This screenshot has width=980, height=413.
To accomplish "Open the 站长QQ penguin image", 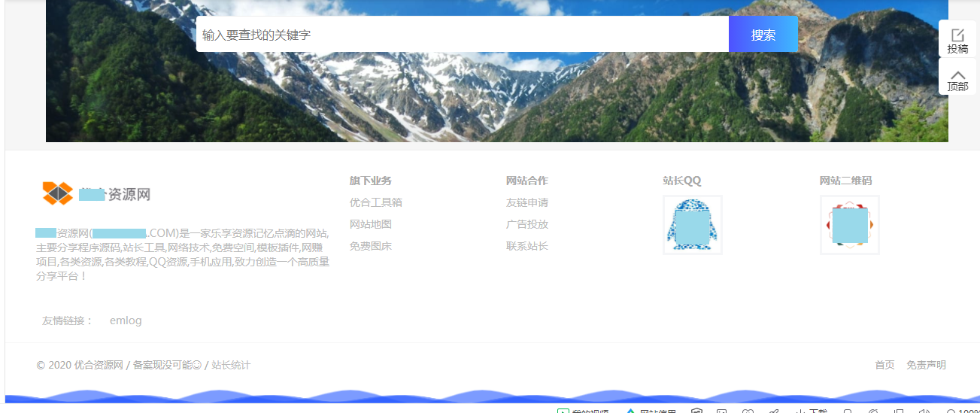I will point(692,225).
